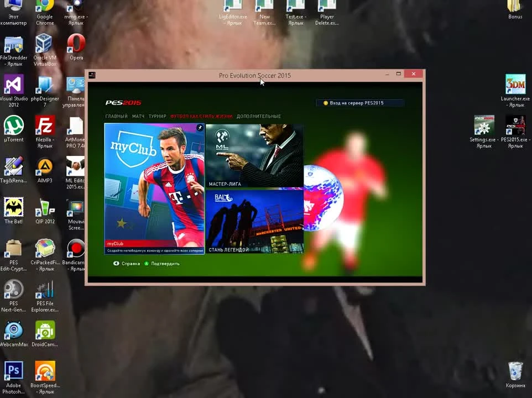Open PES File Explorer icon
Screen dimensions: 532x398
[45, 296]
